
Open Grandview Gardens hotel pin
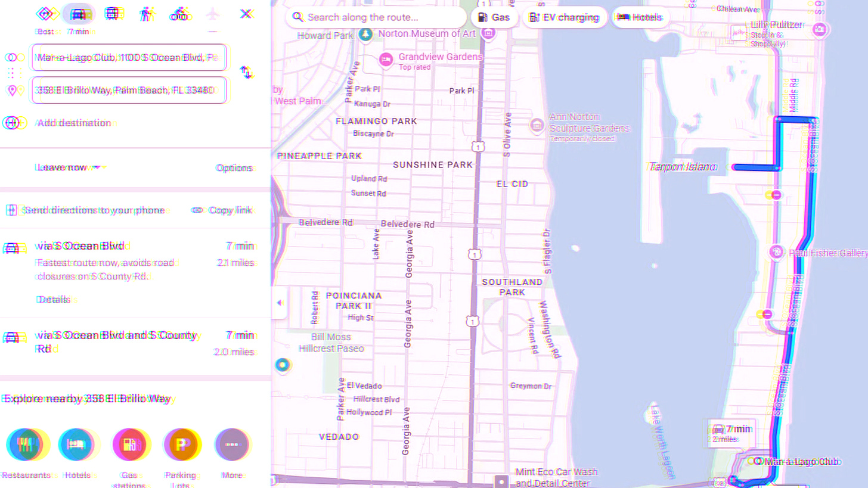(386, 59)
